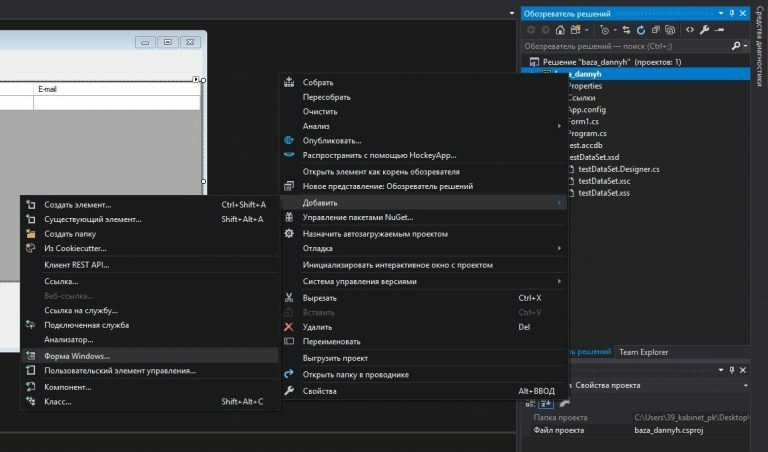Click the scissors icon beside Вырезать
Screen dimensions: 768x452
(x=289, y=297)
